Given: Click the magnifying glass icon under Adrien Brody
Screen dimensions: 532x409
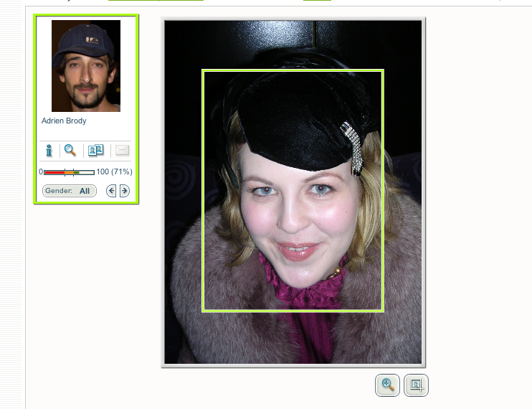Looking at the screenshot, I should 70,150.
